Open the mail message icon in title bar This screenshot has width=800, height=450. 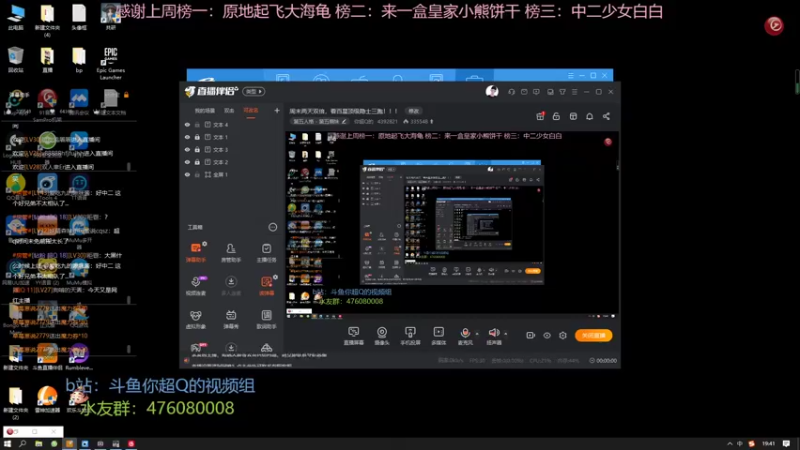(524, 92)
